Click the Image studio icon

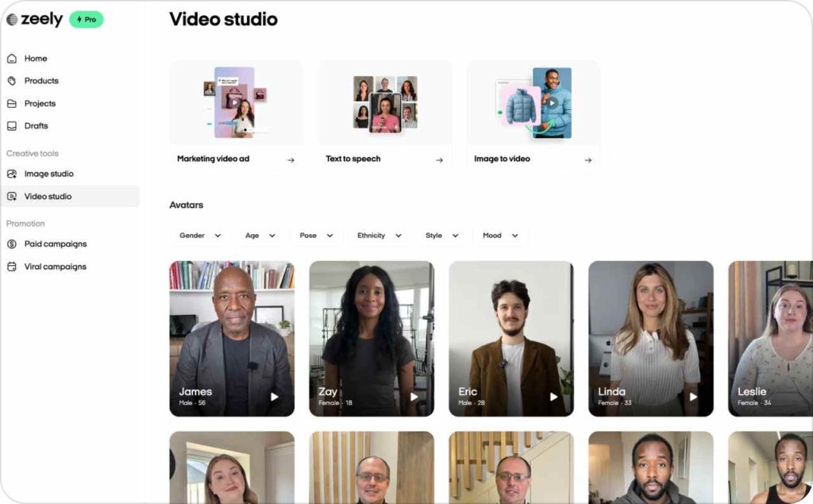coord(12,174)
